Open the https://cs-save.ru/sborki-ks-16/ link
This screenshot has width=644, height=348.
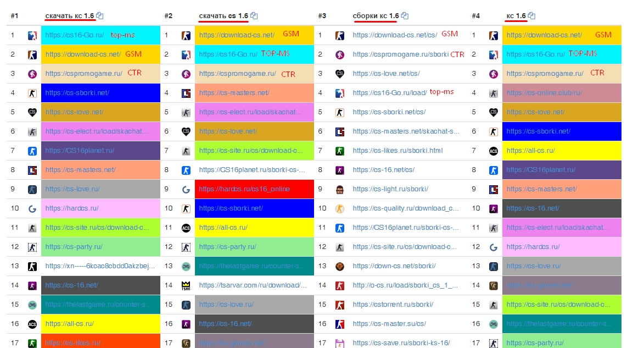click(401, 343)
